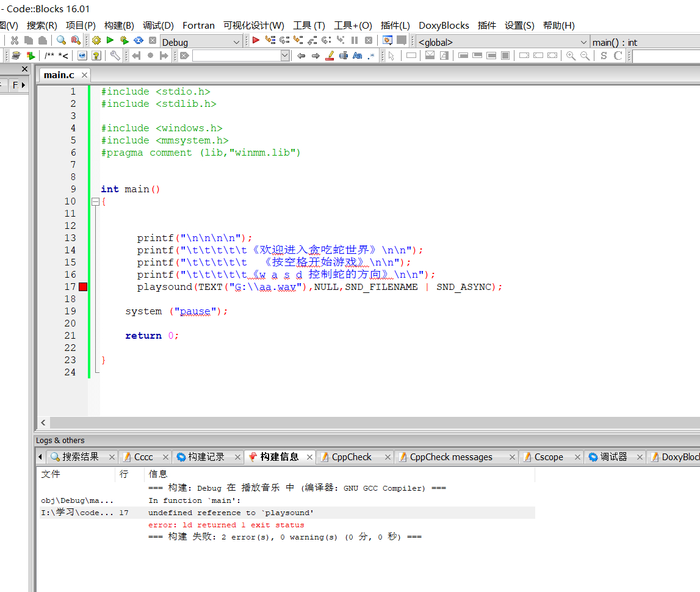Switch to the CppCheck messages tab
700x592 pixels.
[x=450, y=457]
